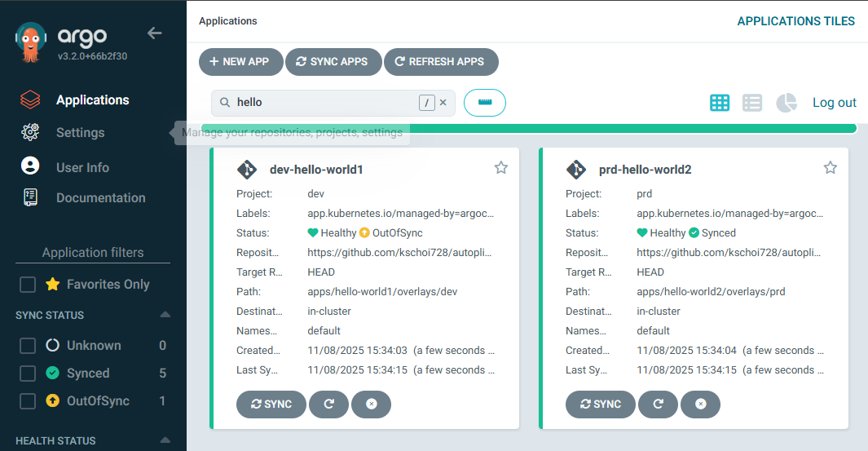The width and height of the screenshot is (868, 451).
Task: Sync the dev-hello-world1 app
Action: click(x=271, y=405)
